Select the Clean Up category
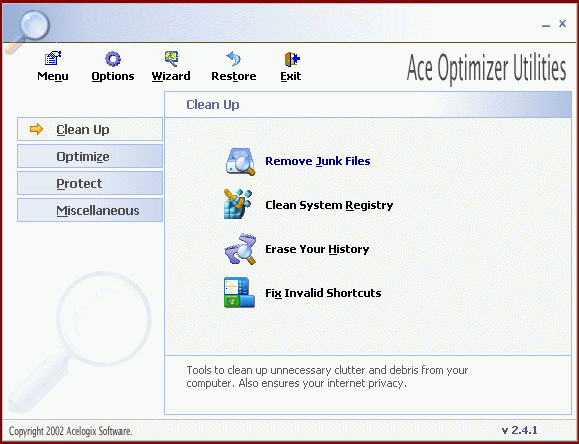The image size is (579, 444). [90, 129]
